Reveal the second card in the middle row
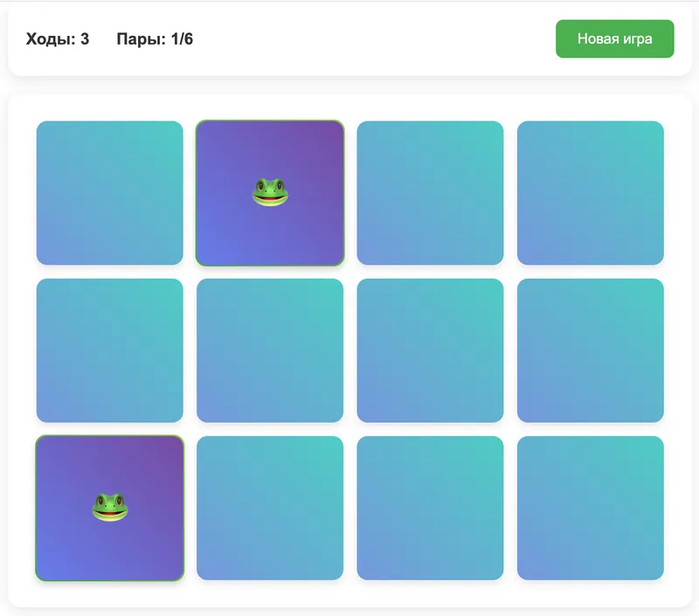Image resolution: width=699 pixels, height=616 pixels. point(270,350)
